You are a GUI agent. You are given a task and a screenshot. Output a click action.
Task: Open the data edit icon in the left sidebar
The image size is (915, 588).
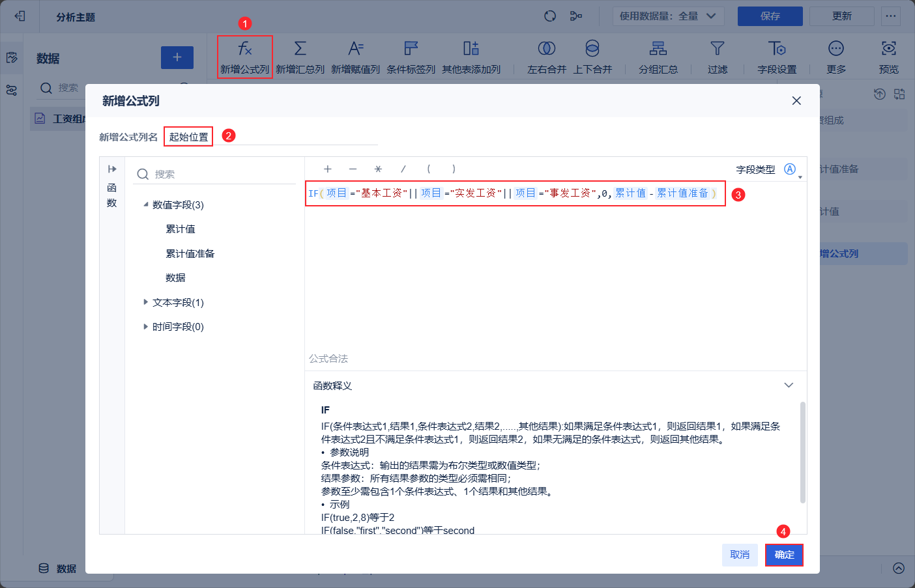(12, 57)
